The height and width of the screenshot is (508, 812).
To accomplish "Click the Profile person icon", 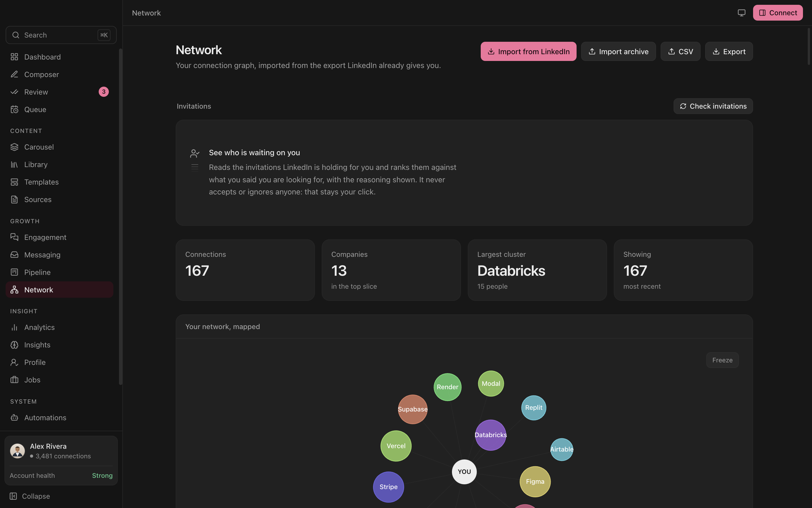I will [14, 362].
